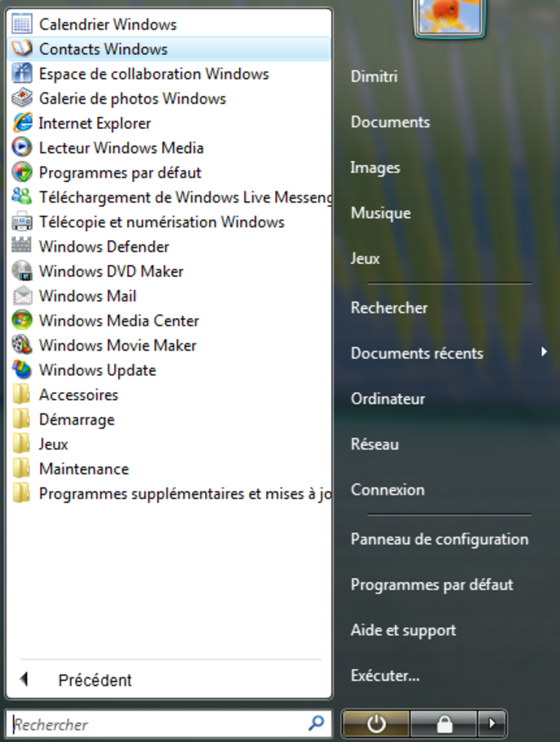Open Lecteur Windows Media player icon
This screenshot has height=742, width=560.
pyautogui.click(x=22, y=147)
